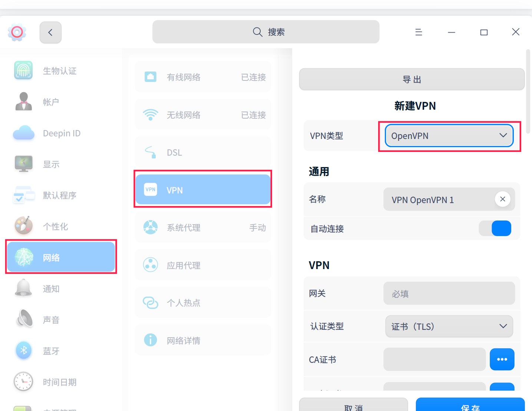Screen dimensions: 532x411
Task: Click the system proxy (系统代理) icon
Action: pos(151,227)
